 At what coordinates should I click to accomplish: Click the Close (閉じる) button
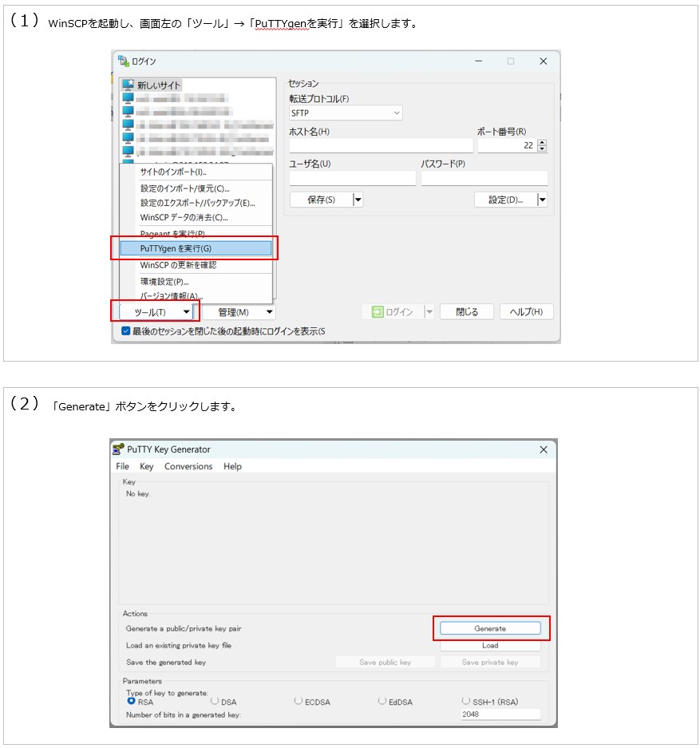[x=466, y=312]
